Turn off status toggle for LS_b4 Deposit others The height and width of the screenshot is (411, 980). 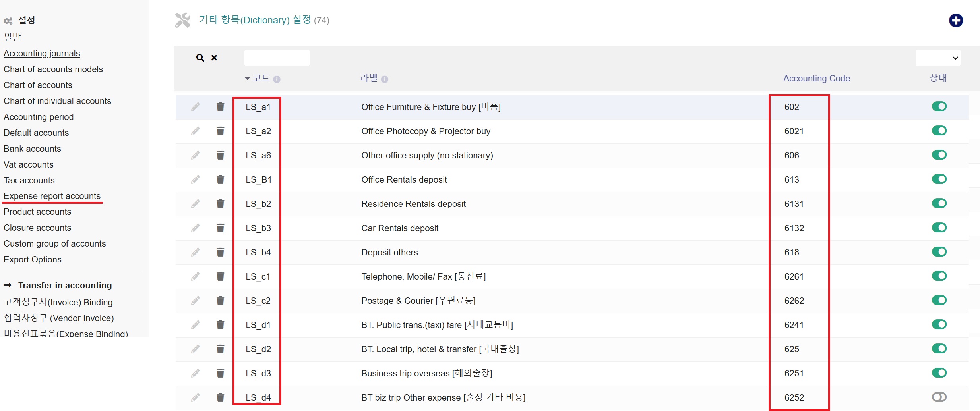tap(939, 252)
